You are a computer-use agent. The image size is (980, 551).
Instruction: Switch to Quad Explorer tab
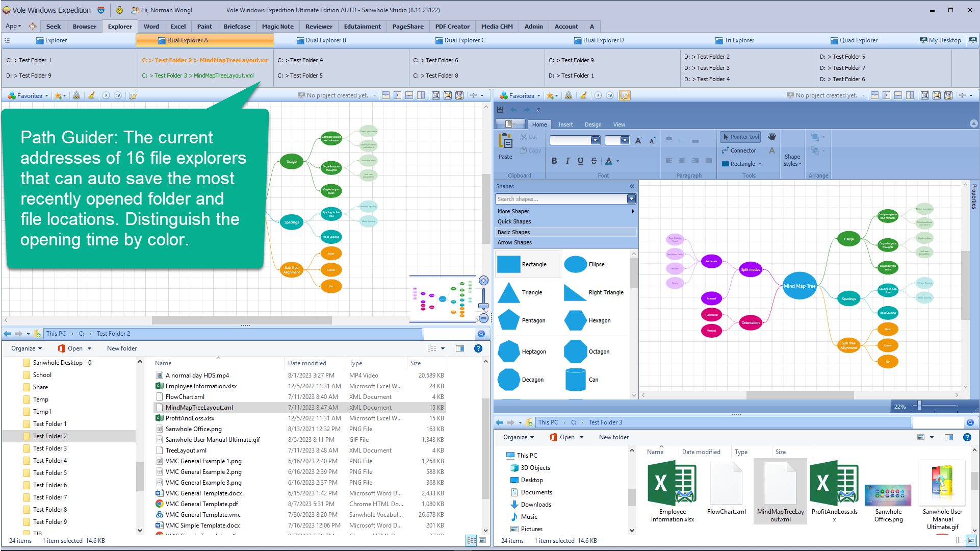pyautogui.click(x=854, y=40)
